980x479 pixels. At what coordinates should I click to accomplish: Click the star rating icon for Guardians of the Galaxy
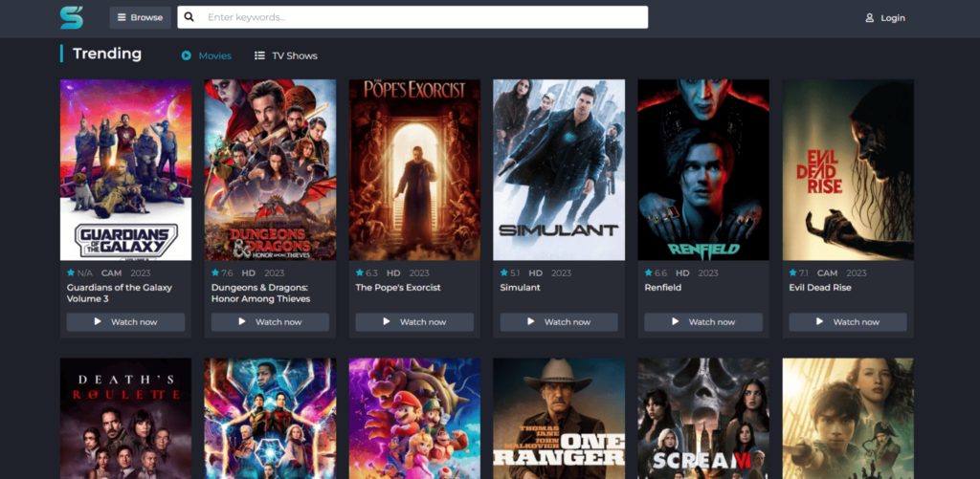(71, 272)
